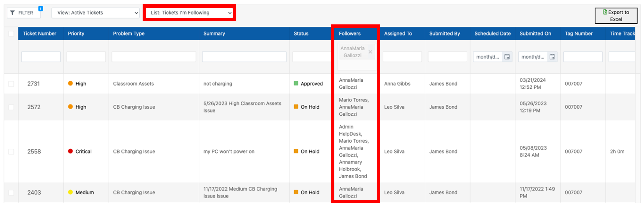Sort by Priority column header

coord(76,34)
